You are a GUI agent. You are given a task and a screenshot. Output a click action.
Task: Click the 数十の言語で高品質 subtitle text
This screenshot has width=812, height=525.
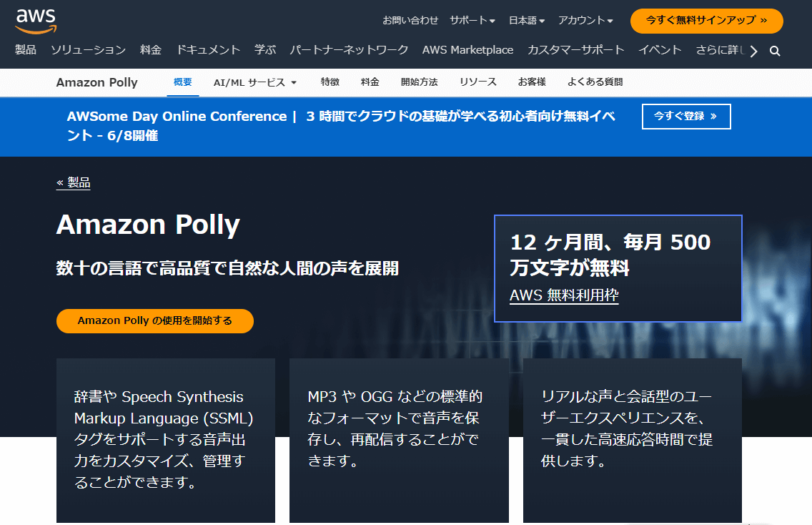click(227, 268)
